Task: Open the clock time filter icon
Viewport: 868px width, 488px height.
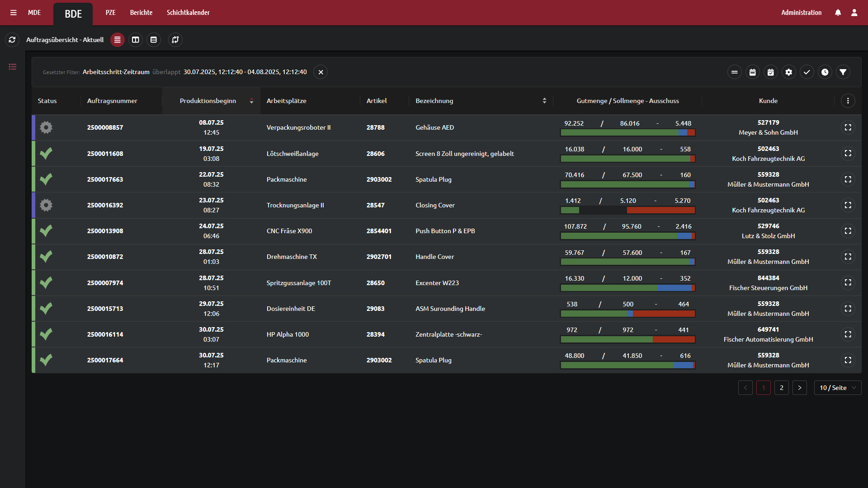Action: (x=825, y=72)
